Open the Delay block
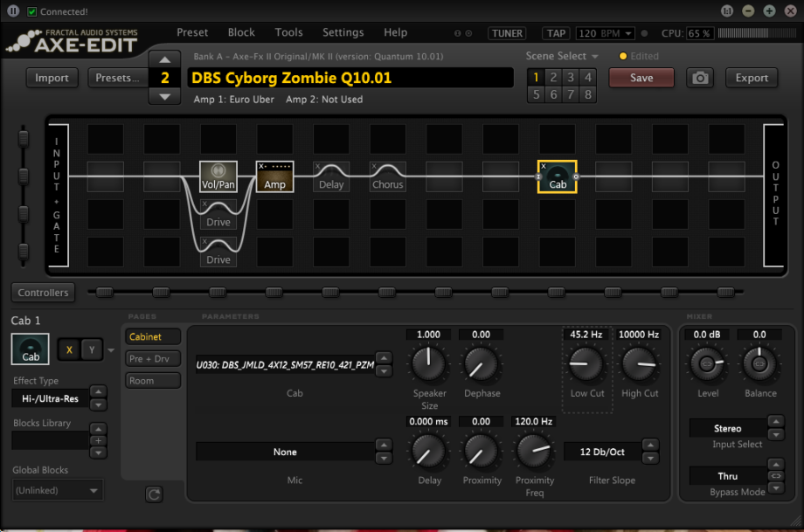The width and height of the screenshot is (804, 532). (331, 176)
